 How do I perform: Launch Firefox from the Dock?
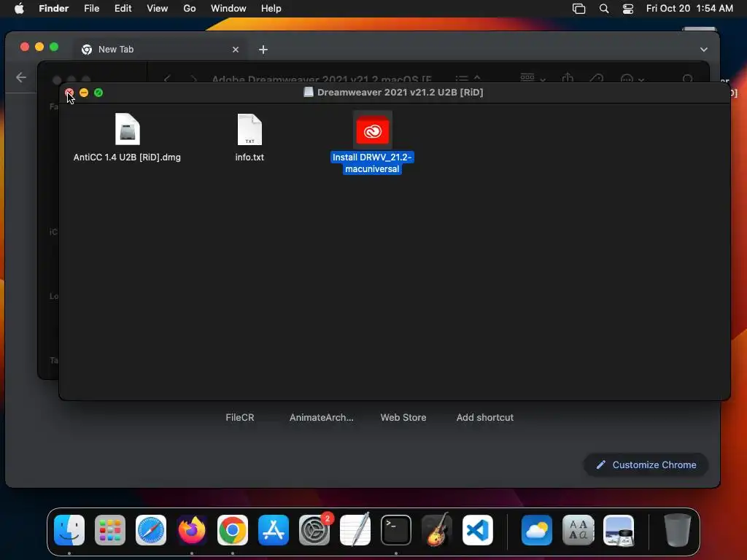[192, 530]
